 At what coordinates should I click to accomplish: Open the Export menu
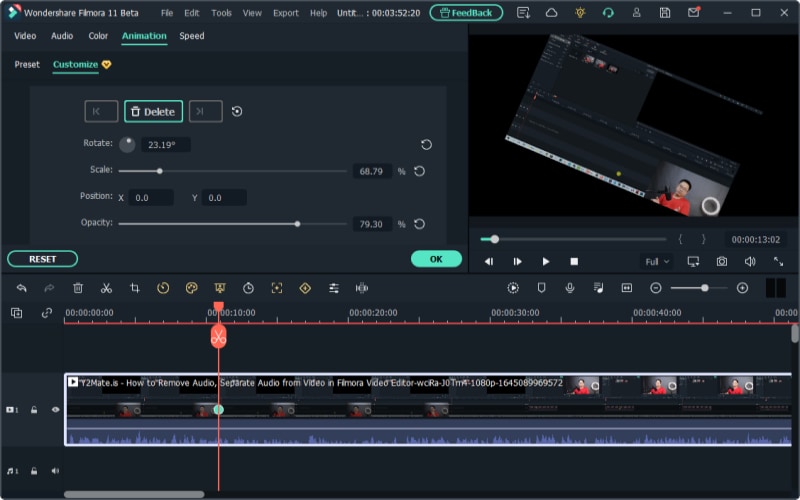click(286, 13)
